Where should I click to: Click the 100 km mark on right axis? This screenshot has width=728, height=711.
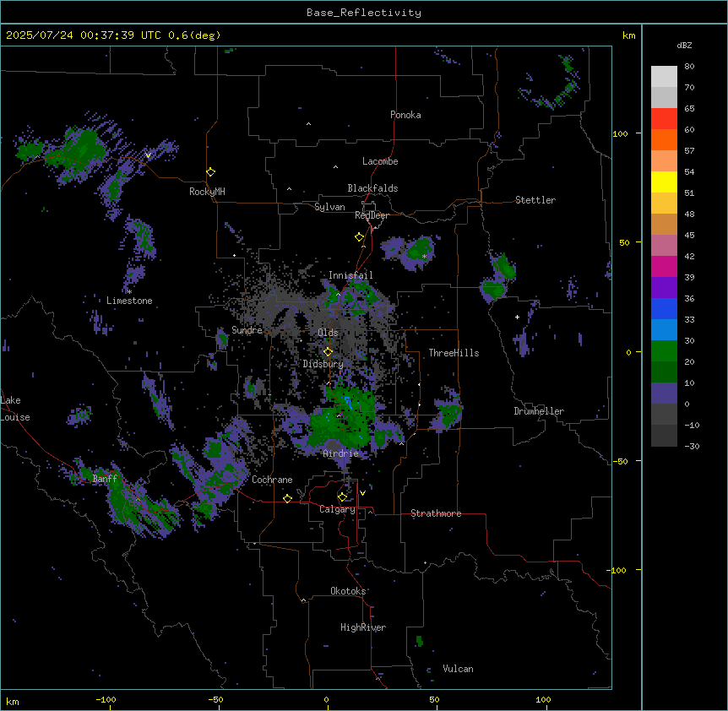[620, 133]
